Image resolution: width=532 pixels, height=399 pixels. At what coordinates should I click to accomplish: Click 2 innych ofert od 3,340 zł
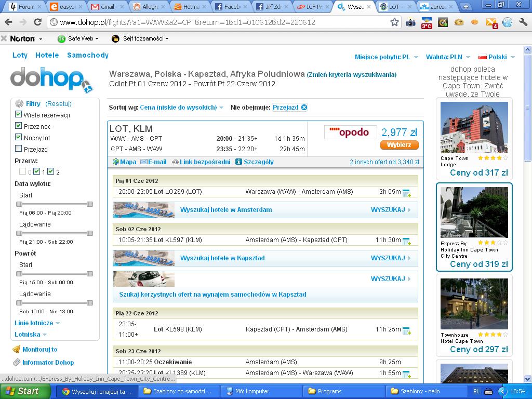pos(384,162)
